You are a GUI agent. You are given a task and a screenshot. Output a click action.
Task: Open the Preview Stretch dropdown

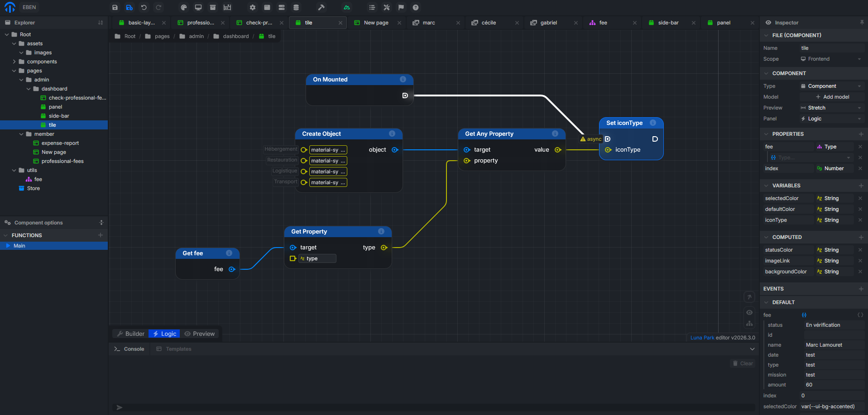coord(831,108)
